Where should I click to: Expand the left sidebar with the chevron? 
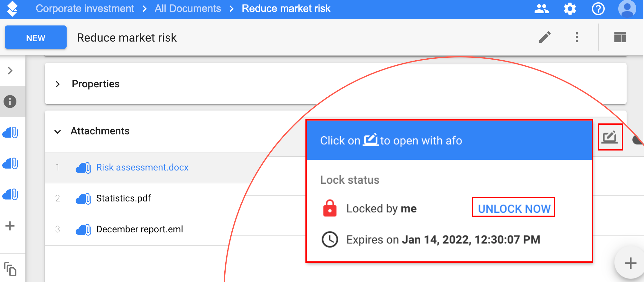(10, 71)
